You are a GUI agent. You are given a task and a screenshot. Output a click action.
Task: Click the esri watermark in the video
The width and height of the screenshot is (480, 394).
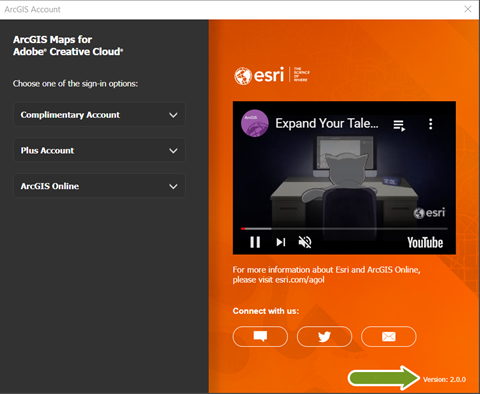pos(429,212)
